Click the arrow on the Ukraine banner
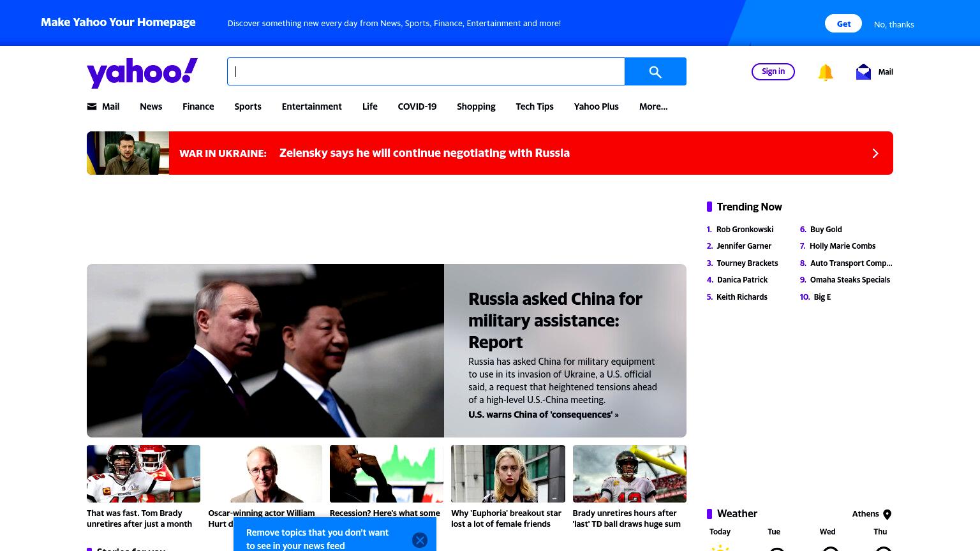 pos(875,153)
